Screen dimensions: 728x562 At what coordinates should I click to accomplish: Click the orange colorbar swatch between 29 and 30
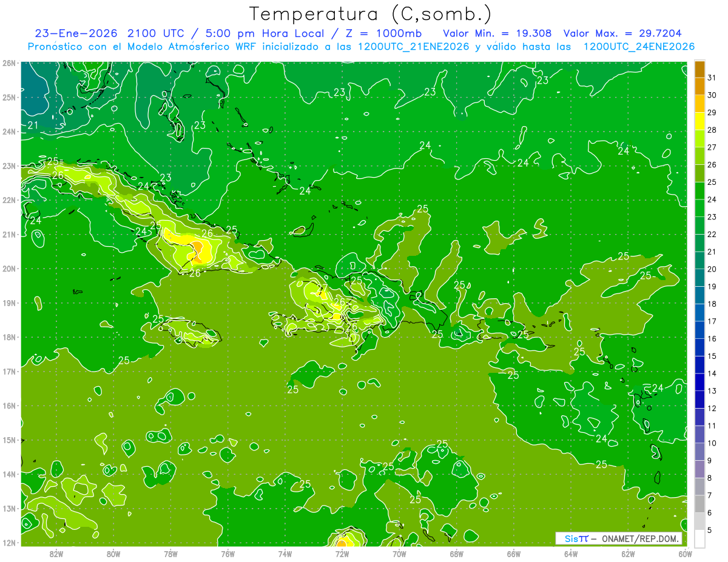pos(699,104)
